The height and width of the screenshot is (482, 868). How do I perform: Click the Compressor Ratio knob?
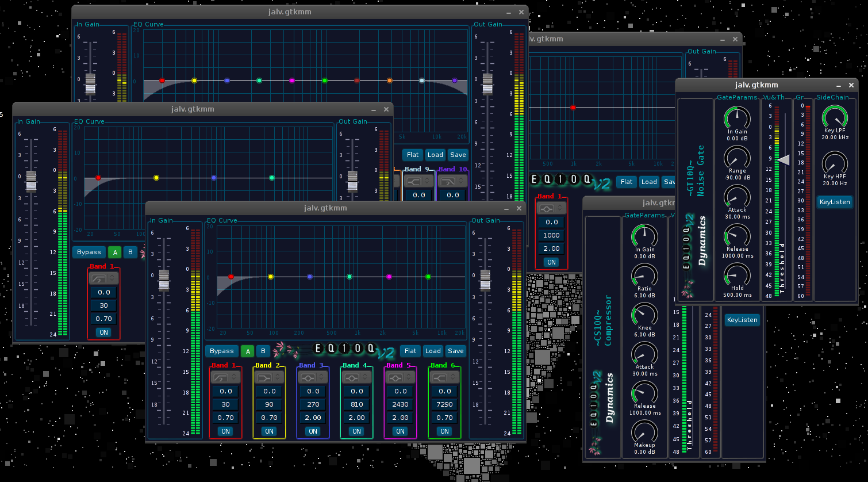(644, 275)
